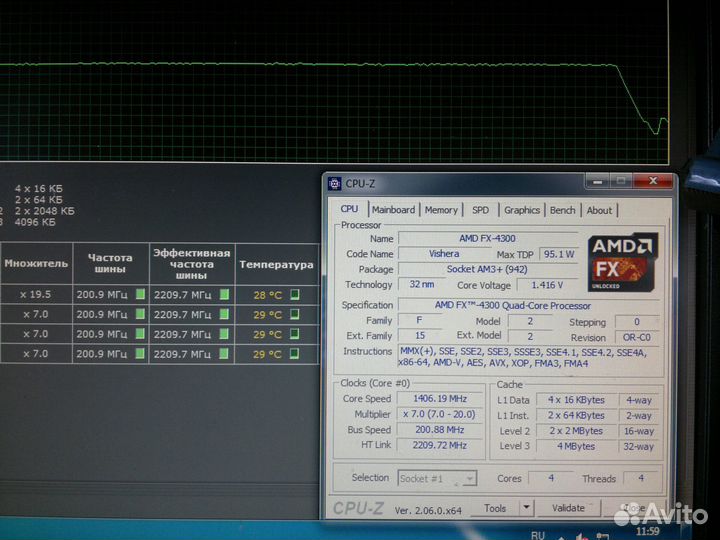
Task: Click the 2 x 2 MBytes Level 2 value
Action: coord(576,431)
